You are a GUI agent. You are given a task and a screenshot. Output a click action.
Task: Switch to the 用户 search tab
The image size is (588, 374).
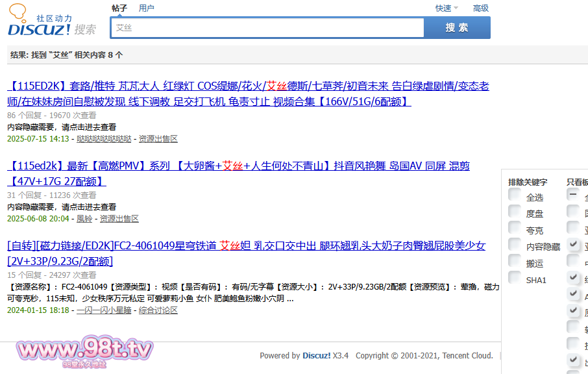147,8
